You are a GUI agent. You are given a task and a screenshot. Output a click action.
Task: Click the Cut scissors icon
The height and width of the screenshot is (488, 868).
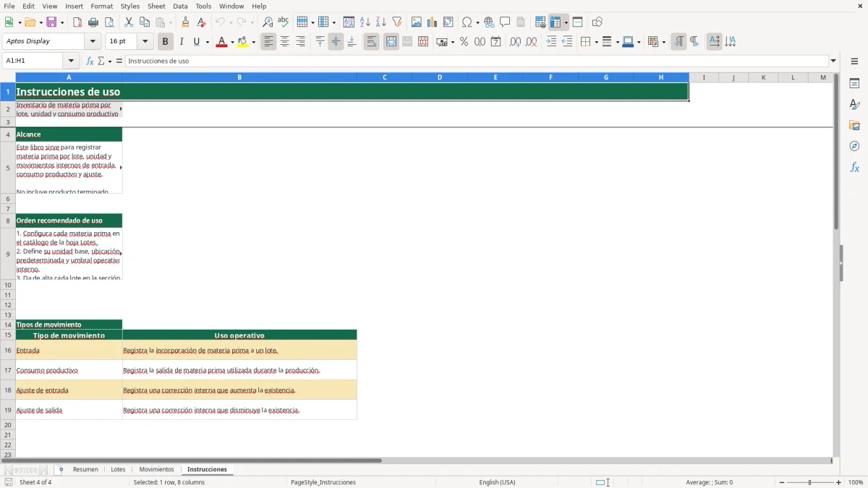(x=129, y=22)
